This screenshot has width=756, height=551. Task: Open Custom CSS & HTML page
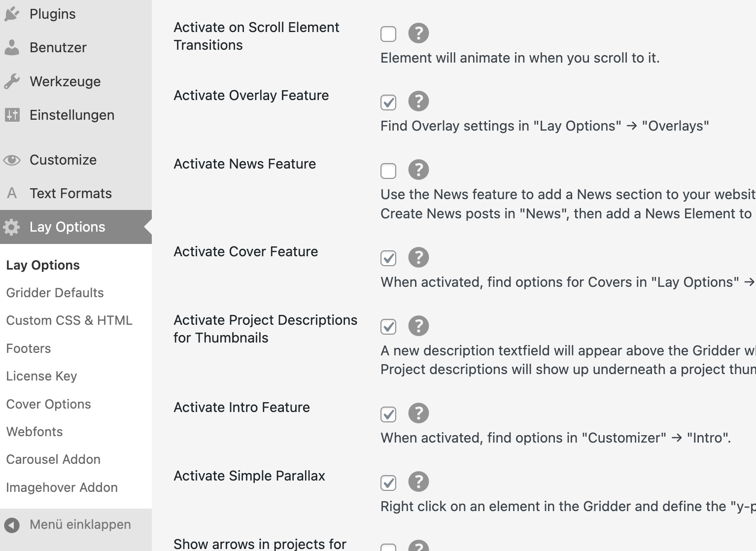[69, 320]
